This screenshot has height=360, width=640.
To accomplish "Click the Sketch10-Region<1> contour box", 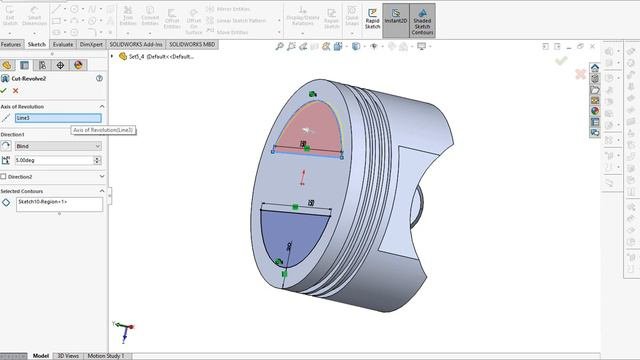I will pyautogui.click(x=60, y=204).
